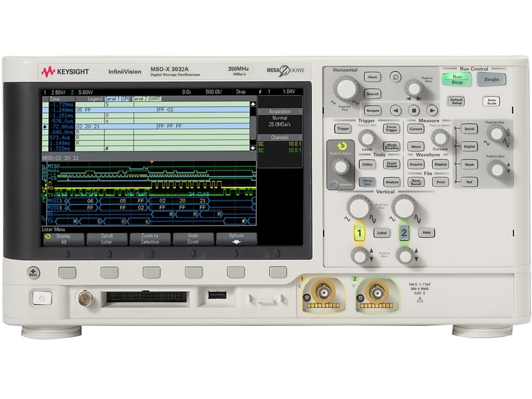This screenshot has width=532, height=399.
Task: Choose Scroll Lister in the Lister Menu
Action: tap(107, 239)
